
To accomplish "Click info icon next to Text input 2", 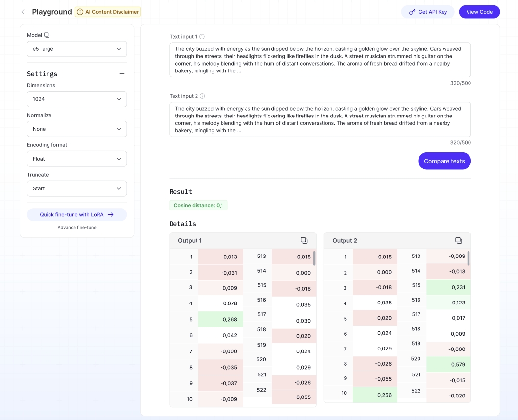I will pyautogui.click(x=202, y=96).
